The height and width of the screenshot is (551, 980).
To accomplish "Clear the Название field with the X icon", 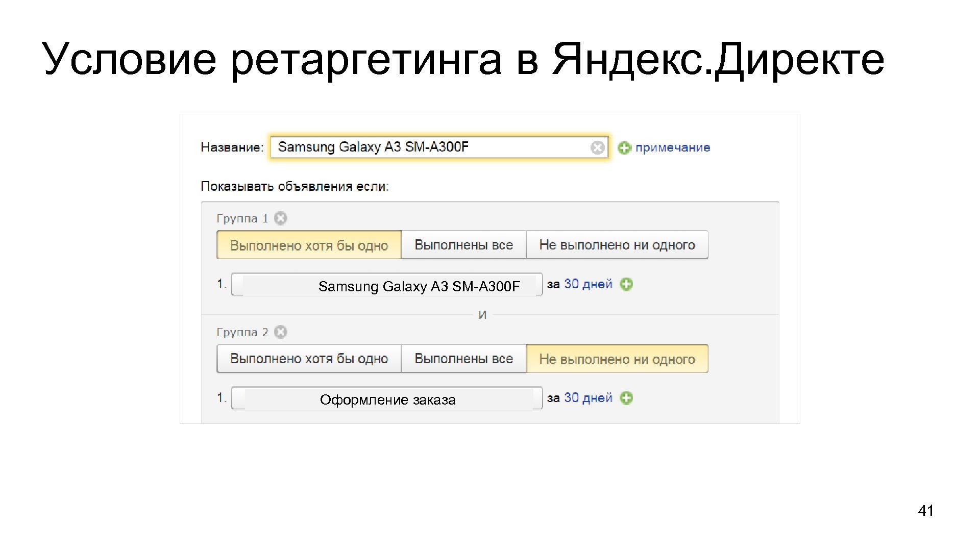I will point(597,147).
